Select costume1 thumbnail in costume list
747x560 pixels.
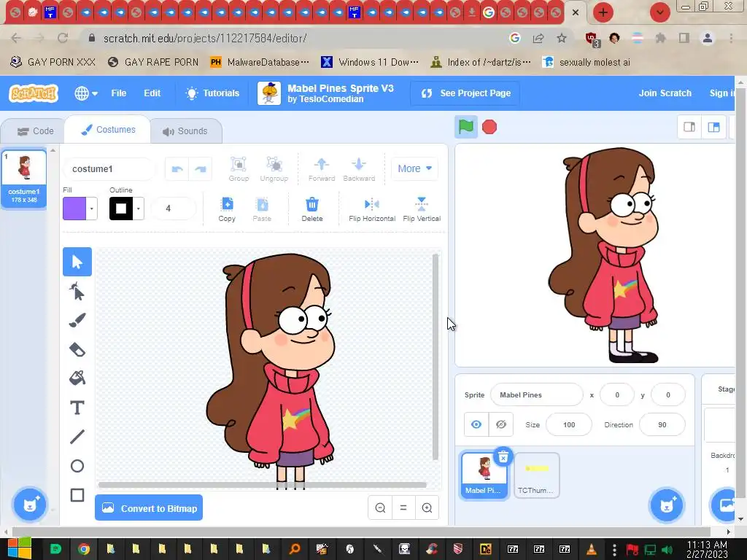coord(24,179)
